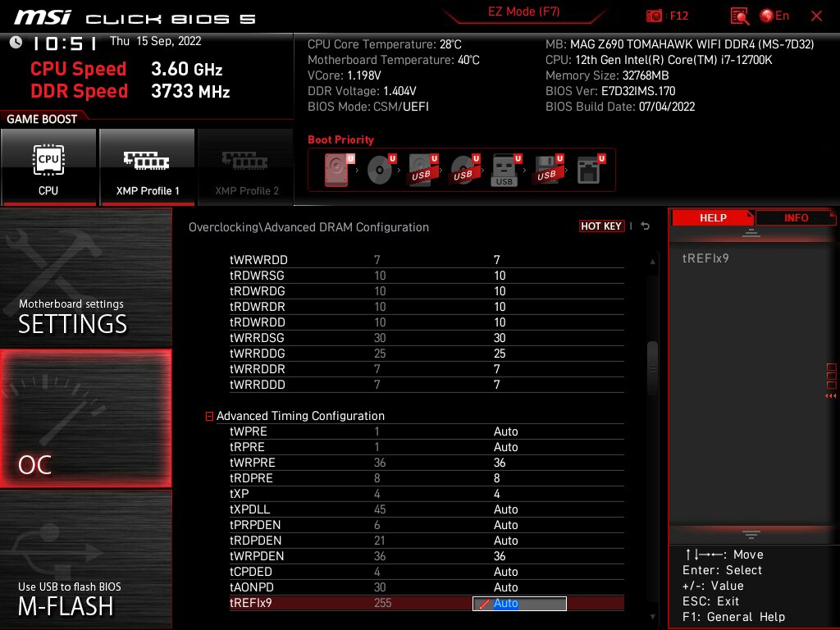
Task: Select the tAONPD Auto value
Action: pyautogui.click(x=505, y=587)
